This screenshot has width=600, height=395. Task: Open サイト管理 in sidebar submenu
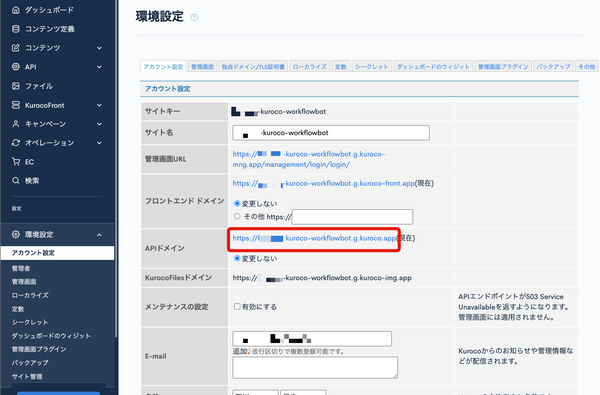click(27, 376)
